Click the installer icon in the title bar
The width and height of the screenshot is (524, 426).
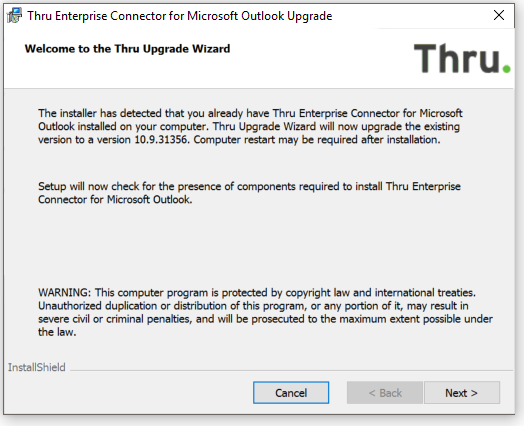[x=14, y=15]
